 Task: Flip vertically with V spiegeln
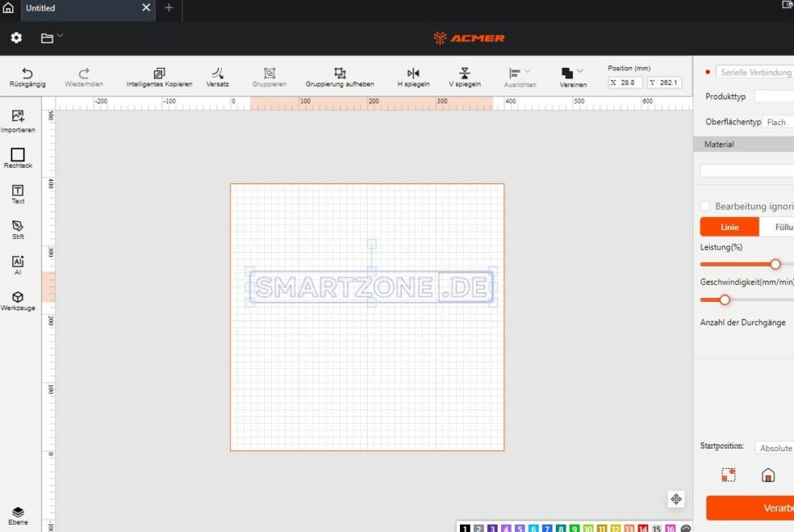464,78
